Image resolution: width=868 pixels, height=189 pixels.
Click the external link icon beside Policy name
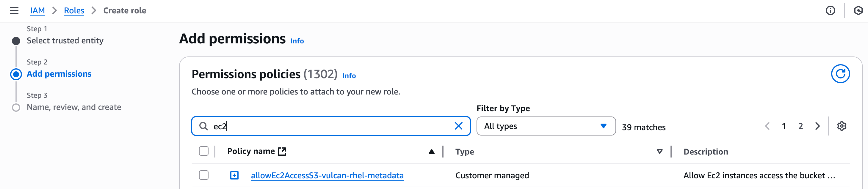[x=282, y=152]
